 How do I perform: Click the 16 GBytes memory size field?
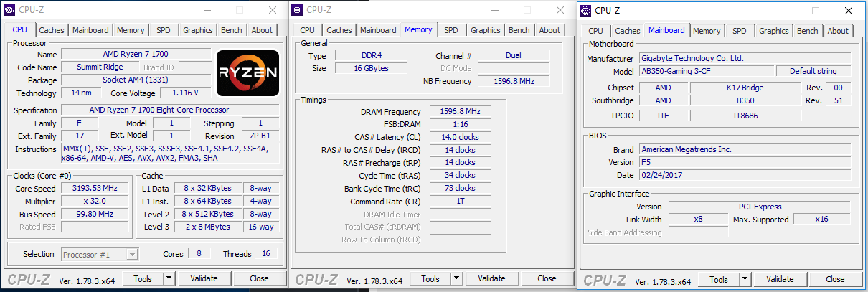pos(371,68)
